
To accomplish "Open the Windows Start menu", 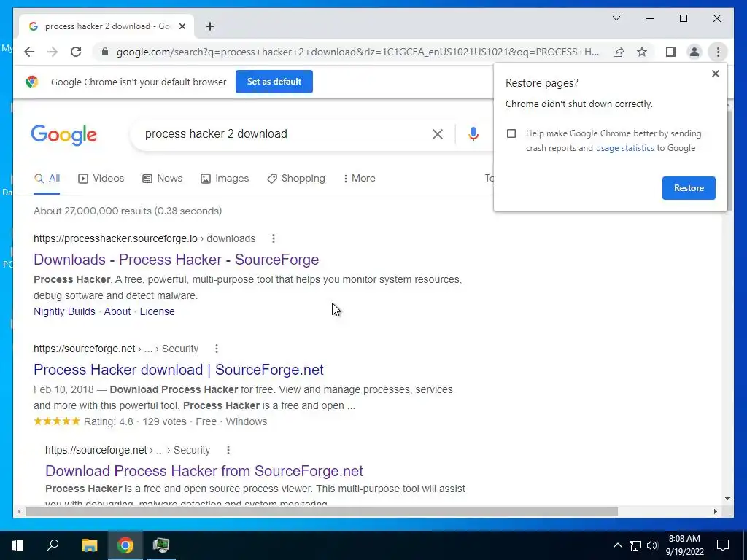I will (18, 545).
